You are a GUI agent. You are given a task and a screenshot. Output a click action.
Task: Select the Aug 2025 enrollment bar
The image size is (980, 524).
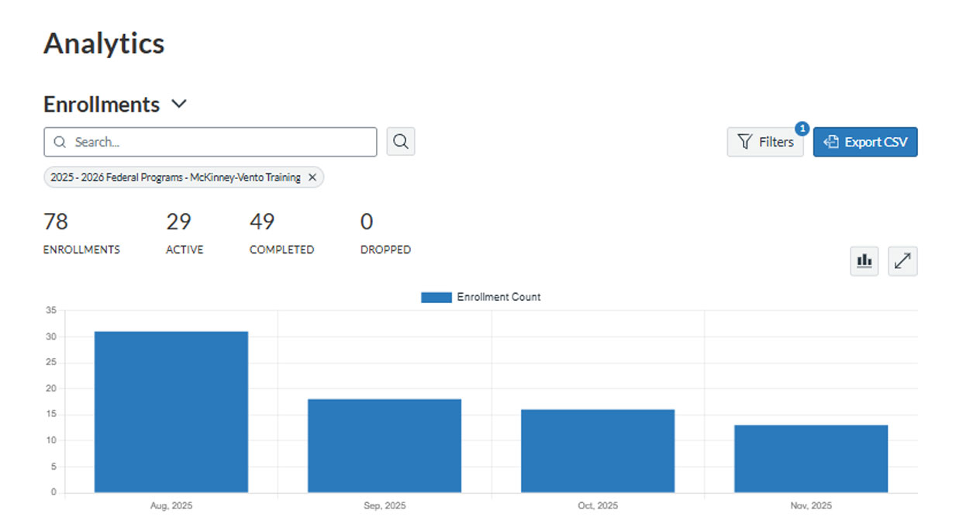171,411
